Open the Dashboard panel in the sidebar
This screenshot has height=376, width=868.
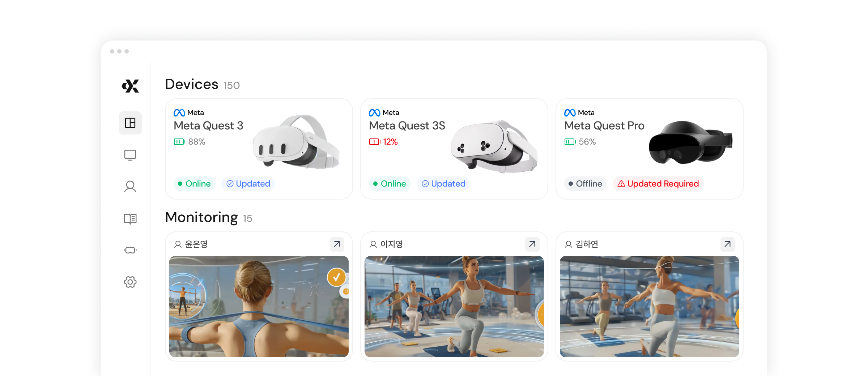130,123
